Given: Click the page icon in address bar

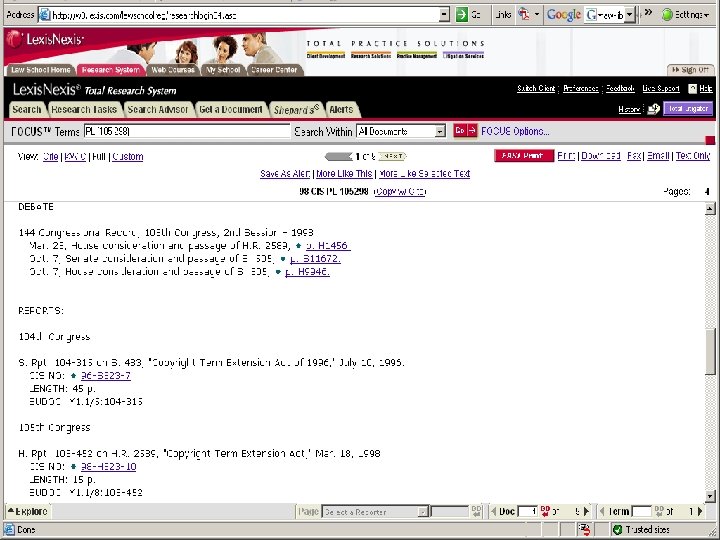Looking at the screenshot, I should (x=45, y=15).
